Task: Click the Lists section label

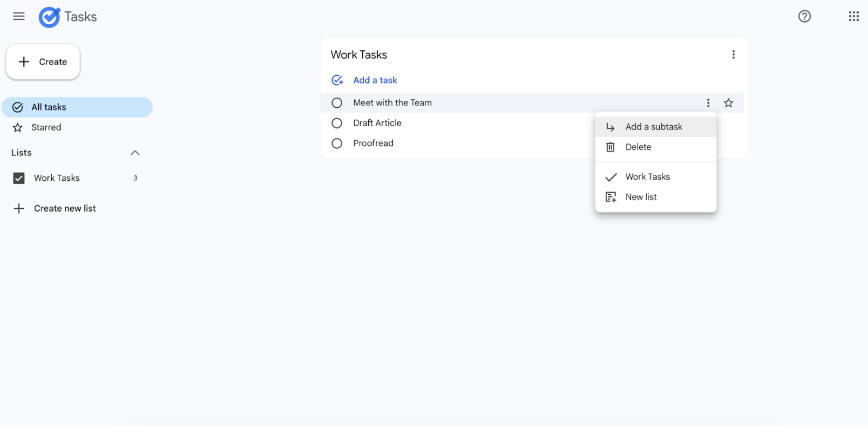Action: (x=21, y=153)
